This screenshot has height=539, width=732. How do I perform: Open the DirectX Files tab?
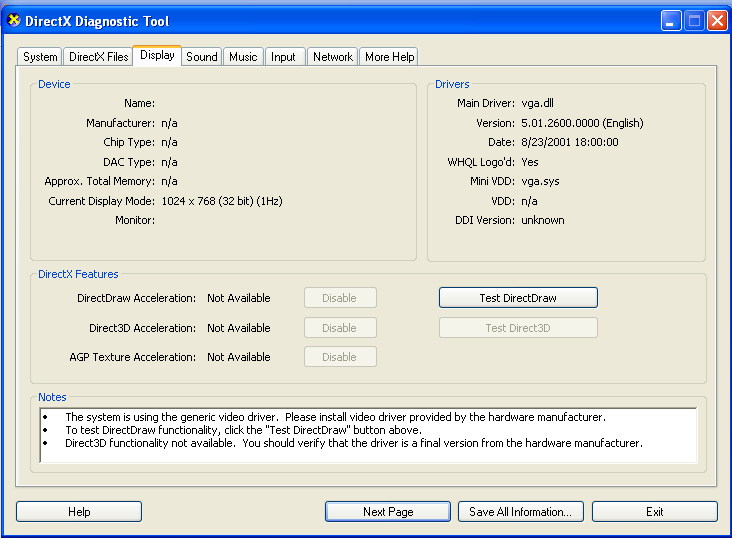pos(98,57)
